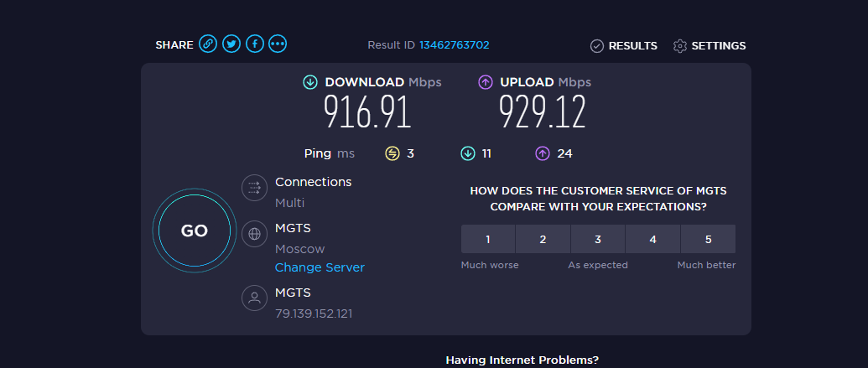
Task: Rate customer service 1, much worse
Action: [488, 240]
